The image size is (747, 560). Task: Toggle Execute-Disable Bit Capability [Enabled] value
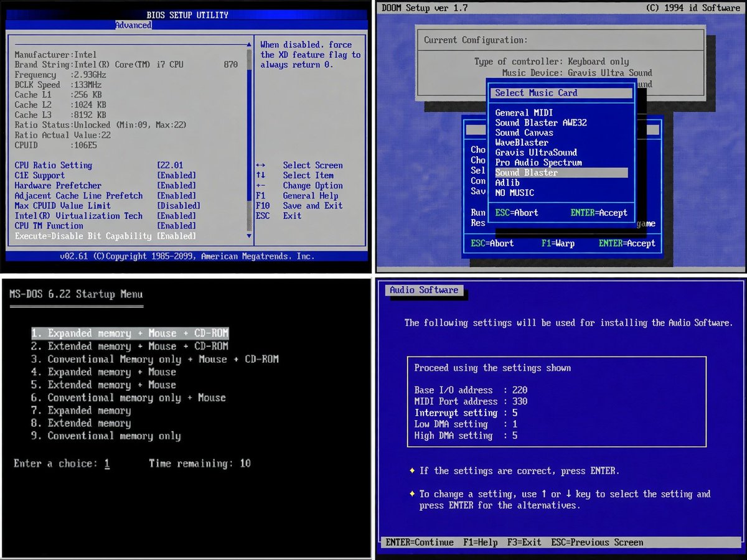click(176, 236)
